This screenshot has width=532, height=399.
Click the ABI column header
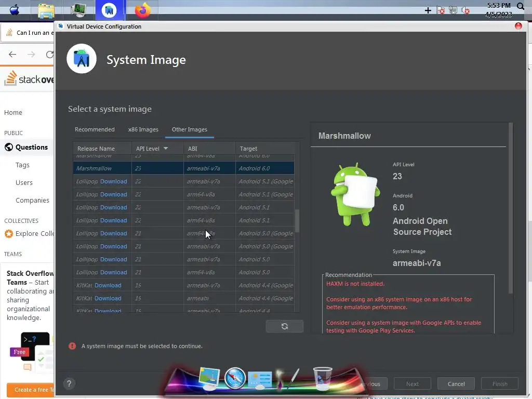click(209, 148)
